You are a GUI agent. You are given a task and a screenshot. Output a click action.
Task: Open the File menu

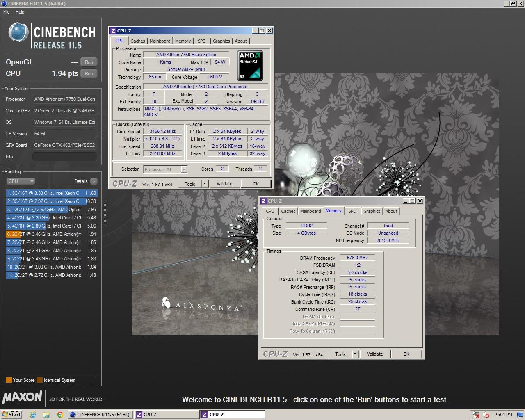[x=7, y=12]
